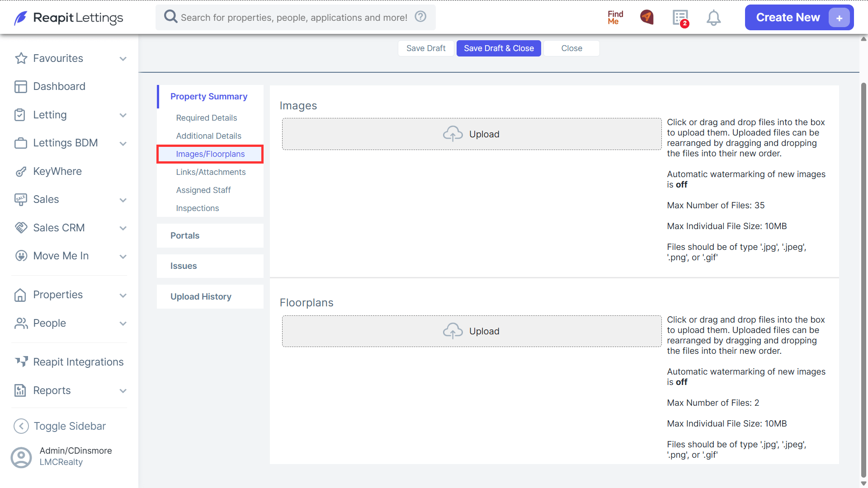Open Reapit Integrations in sidebar
This screenshot has width=868, height=488.
click(78, 362)
